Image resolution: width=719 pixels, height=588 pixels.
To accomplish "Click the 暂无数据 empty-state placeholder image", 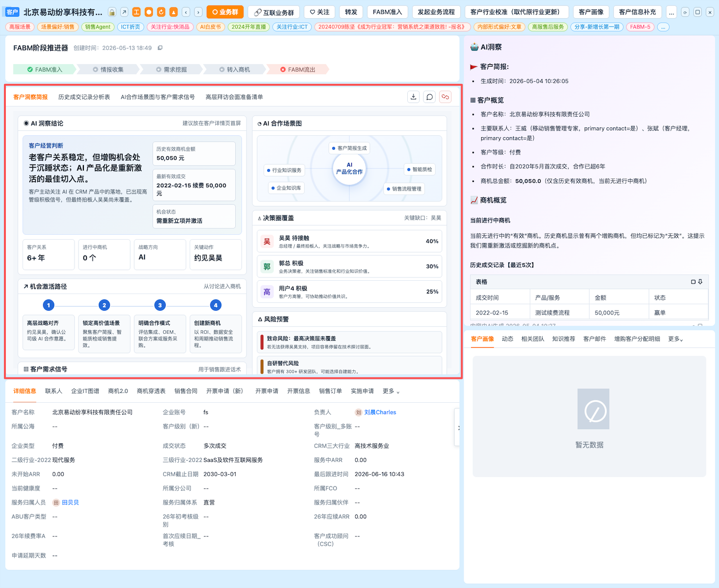I will 593,409.
